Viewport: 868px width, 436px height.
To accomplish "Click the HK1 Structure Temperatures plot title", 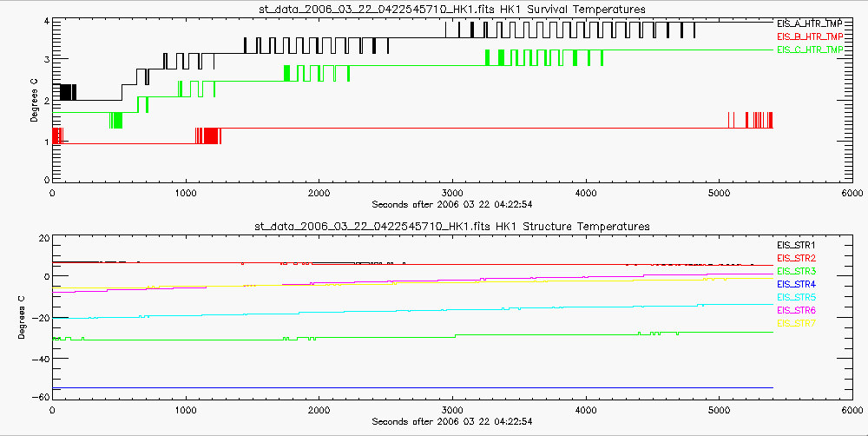I will [x=451, y=226].
